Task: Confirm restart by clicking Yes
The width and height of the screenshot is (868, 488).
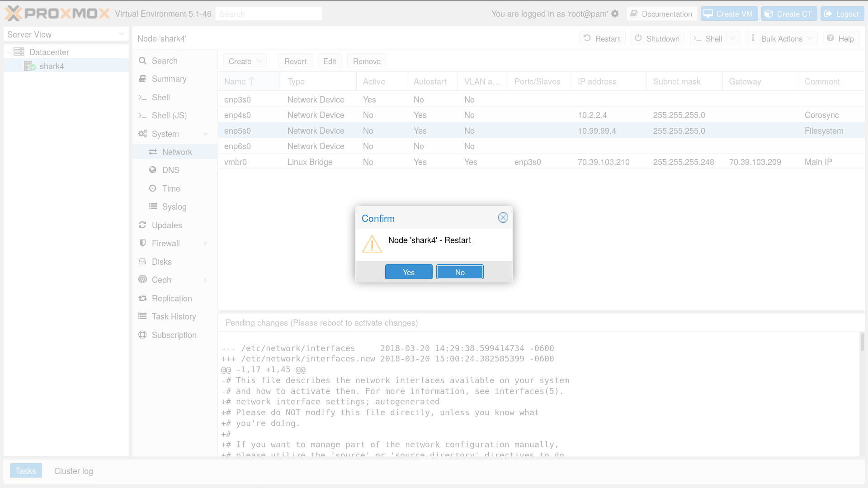Action: coord(409,272)
